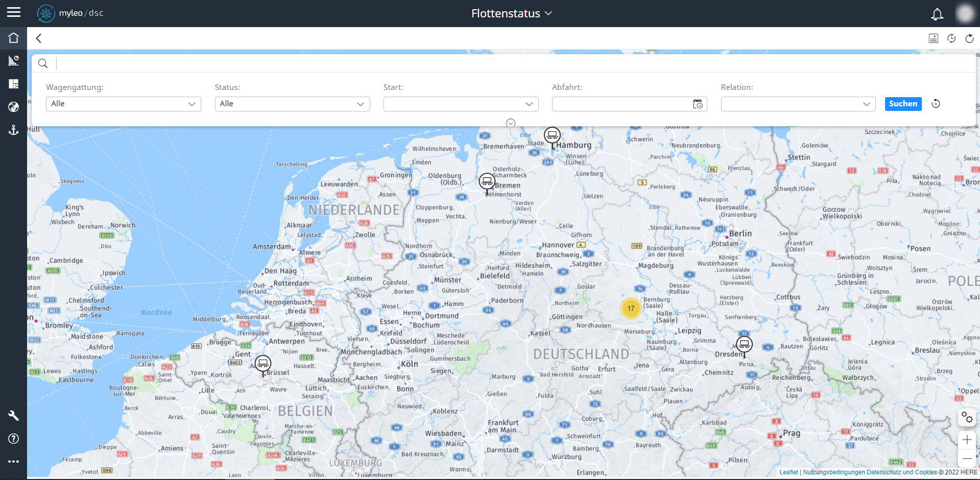This screenshot has width=980, height=480.
Task: Open the analytics chart sidebar item
Action: point(14,61)
